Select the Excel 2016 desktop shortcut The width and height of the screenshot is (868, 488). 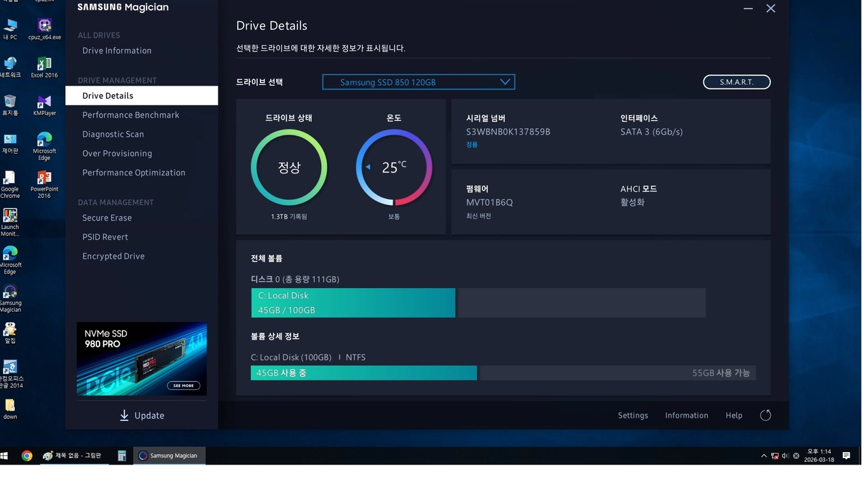pos(44,67)
